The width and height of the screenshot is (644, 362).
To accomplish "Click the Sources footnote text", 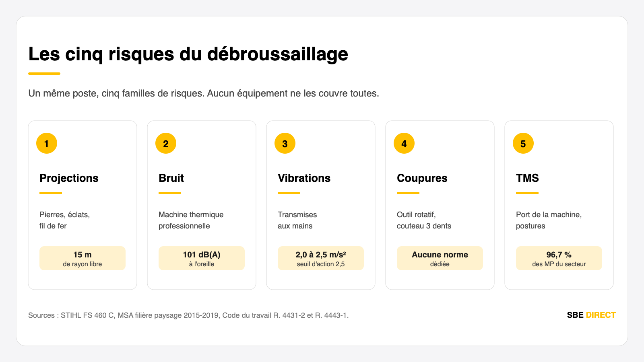I will [188, 315].
